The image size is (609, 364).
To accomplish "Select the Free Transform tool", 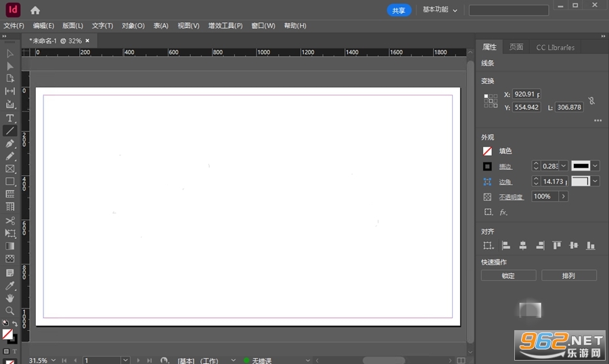I will pos(9,233).
